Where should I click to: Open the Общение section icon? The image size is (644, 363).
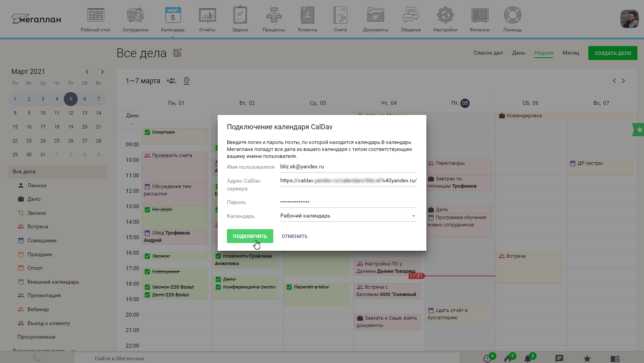(411, 15)
